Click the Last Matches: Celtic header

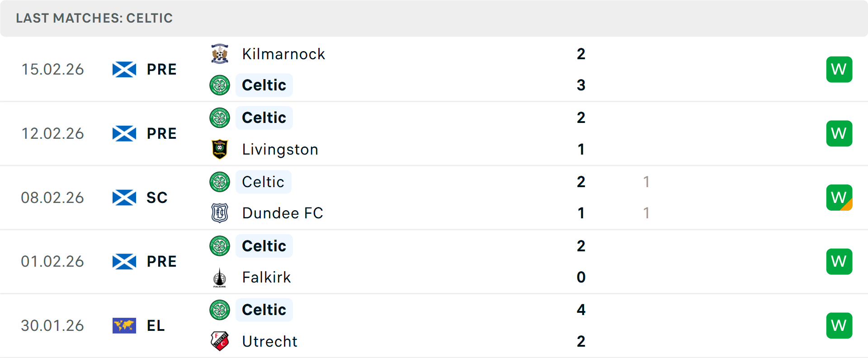(94, 18)
